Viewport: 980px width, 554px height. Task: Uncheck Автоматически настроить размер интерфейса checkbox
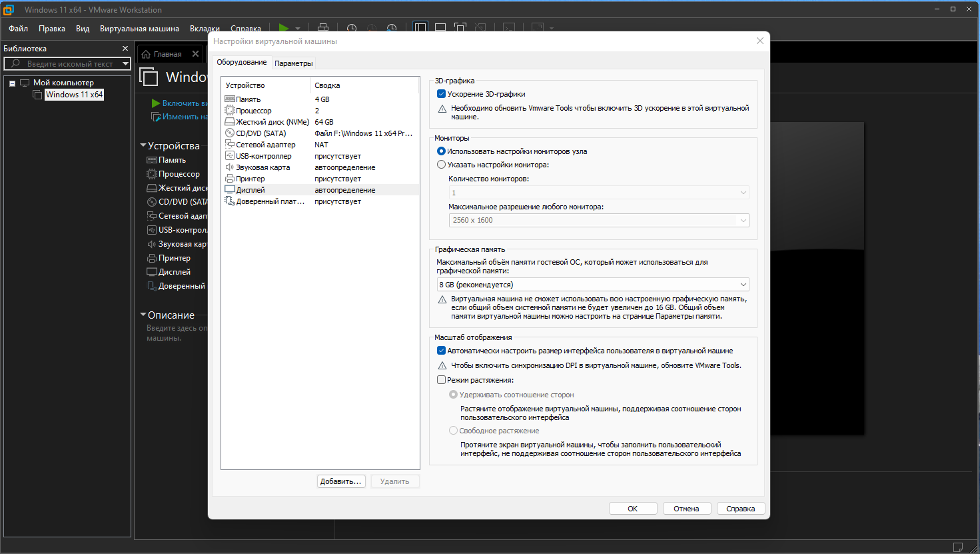tap(441, 351)
